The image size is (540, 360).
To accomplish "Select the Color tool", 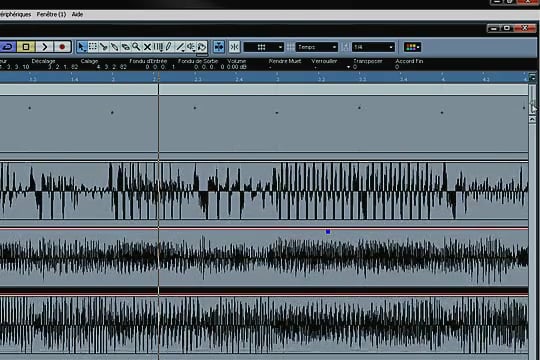I will 202,47.
